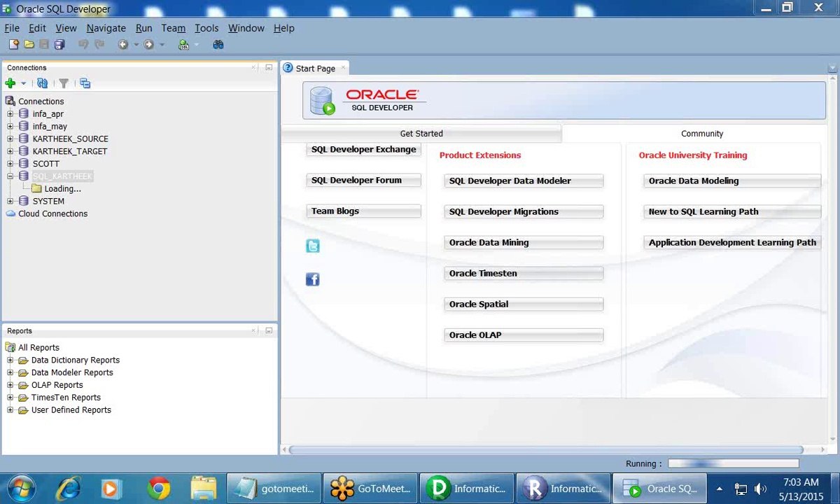Image resolution: width=840 pixels, height=504 pixels.
Task: Switch to the Get Started tab
Action: (x=421, y=134)
